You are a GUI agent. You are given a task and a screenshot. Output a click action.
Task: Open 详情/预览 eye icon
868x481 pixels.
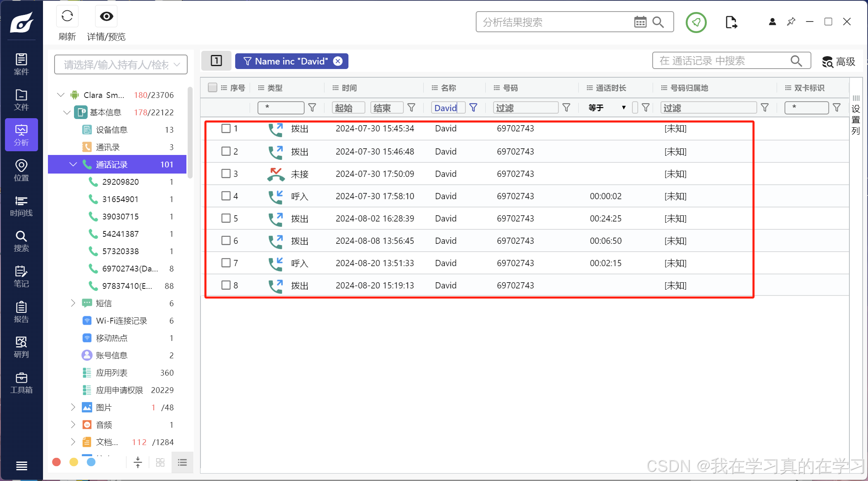(x=106, y=17)
